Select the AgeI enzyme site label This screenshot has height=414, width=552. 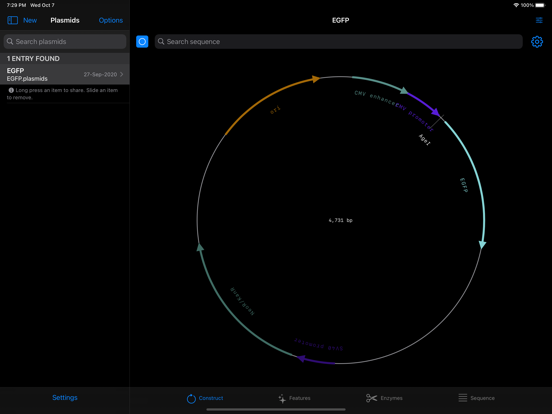pos(425,139)
